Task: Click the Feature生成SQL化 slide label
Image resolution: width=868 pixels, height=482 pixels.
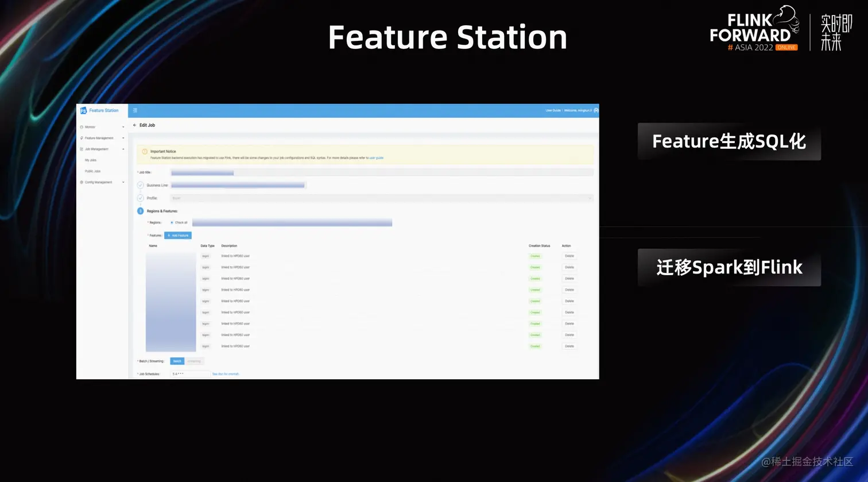Action: point(729,141)
